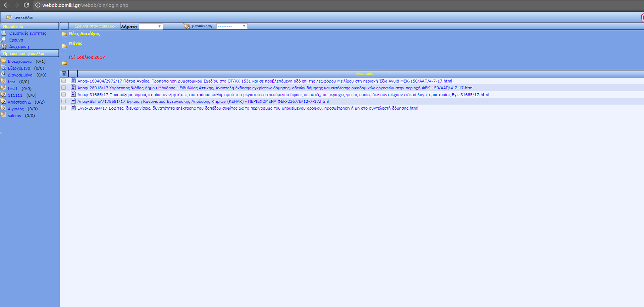This screenshot has width=644, height=307.
Task: Click the Διαχείριση icon
Action: click(x=4, y=46)
